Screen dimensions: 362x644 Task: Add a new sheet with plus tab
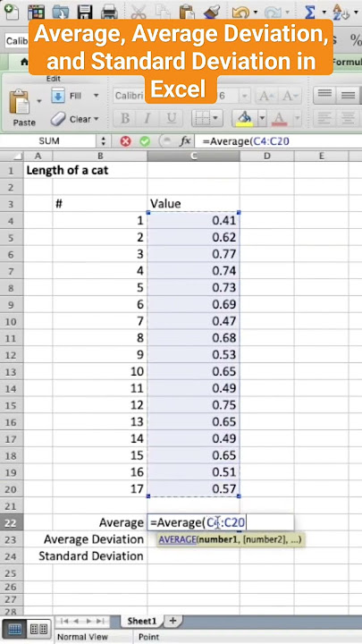173,621
